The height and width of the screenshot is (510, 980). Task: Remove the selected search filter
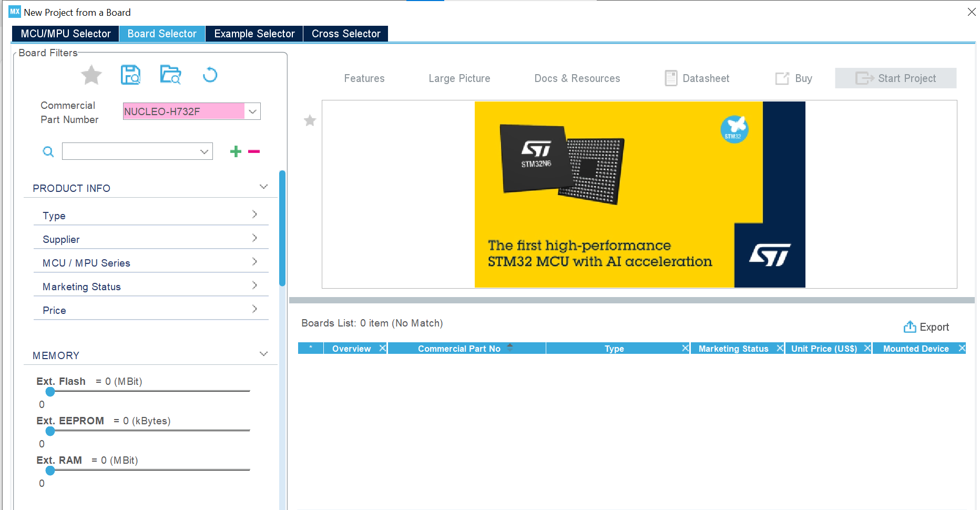click(x=254, y=151)
